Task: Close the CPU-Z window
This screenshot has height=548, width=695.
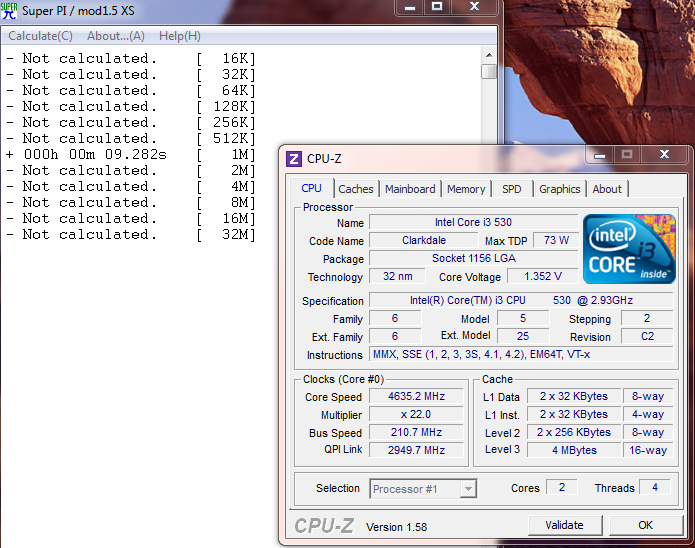Action: [x=664, y=154]
